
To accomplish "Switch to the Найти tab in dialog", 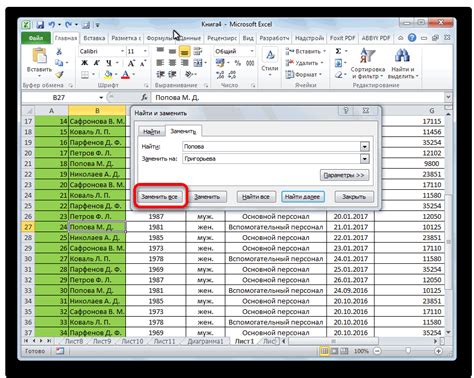I will [x=152, y=132].
